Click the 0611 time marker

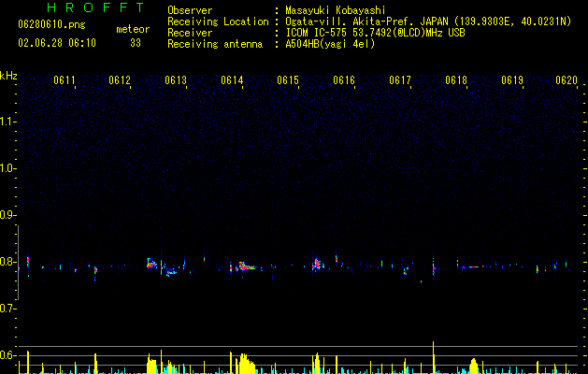click(x=65, y=80)
